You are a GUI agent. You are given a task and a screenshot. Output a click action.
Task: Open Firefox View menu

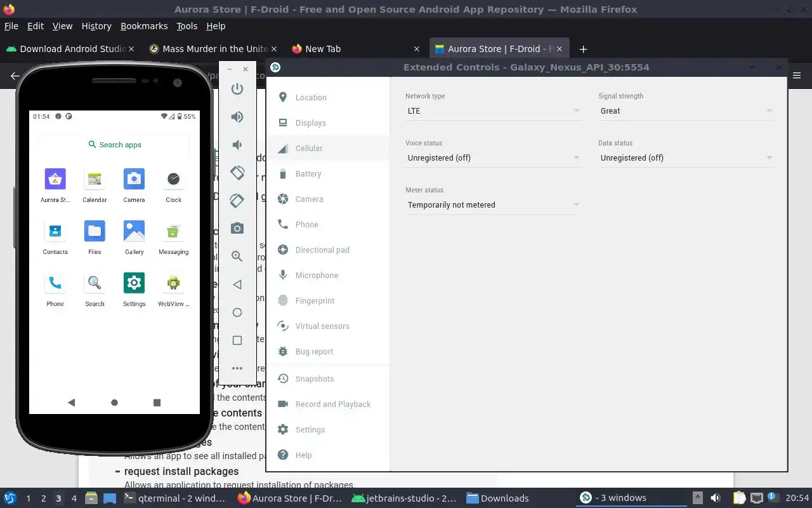click(x=62, y=26)
